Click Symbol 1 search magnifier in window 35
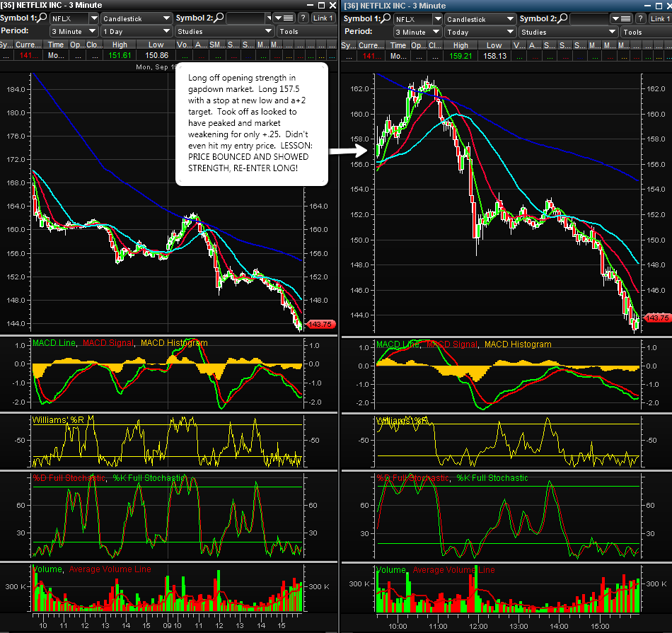The width and height of the screenshot is (672, 633). [42, 18]
